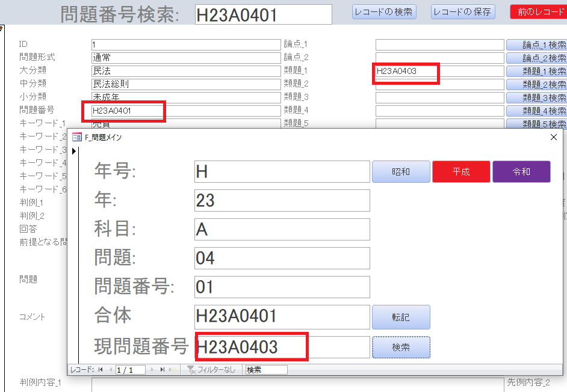567x392 pixels.
Task: Click the 転記 button next to 合体
Action: click(401, 317)
